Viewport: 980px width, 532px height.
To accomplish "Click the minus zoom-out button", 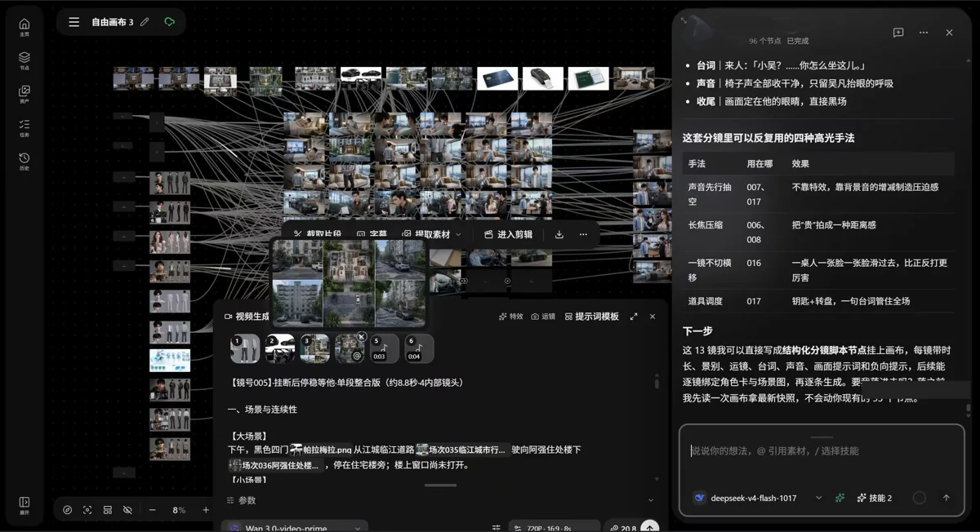I will 152,510.
